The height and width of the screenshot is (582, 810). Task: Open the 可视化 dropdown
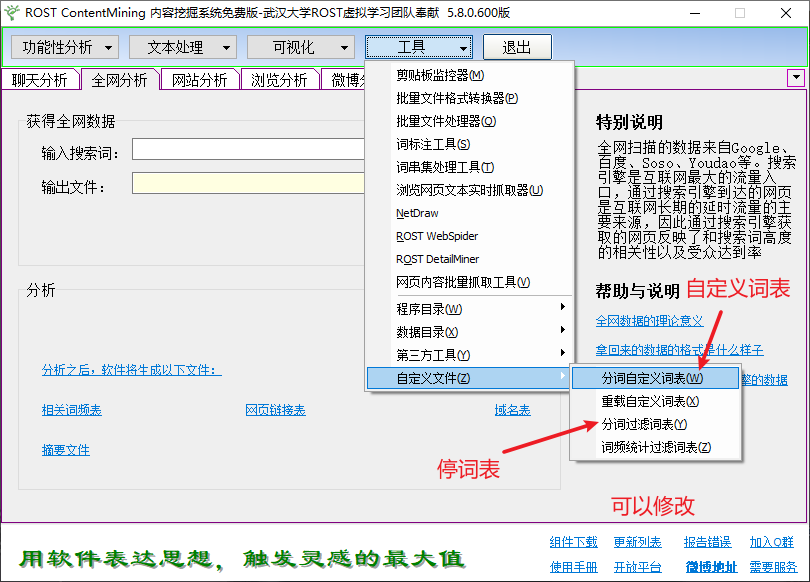pyautogui.click(x=301, y=46)
